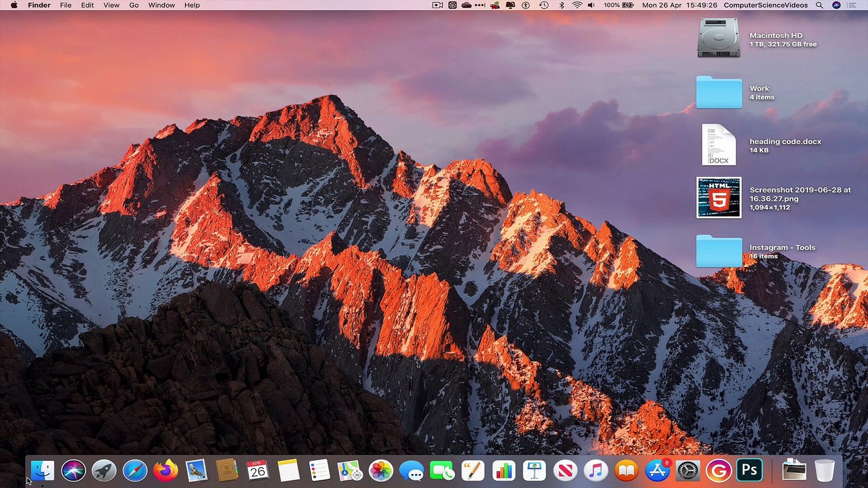
Task: Open Photoshop from the Dock
Action: tap(749, 470)
